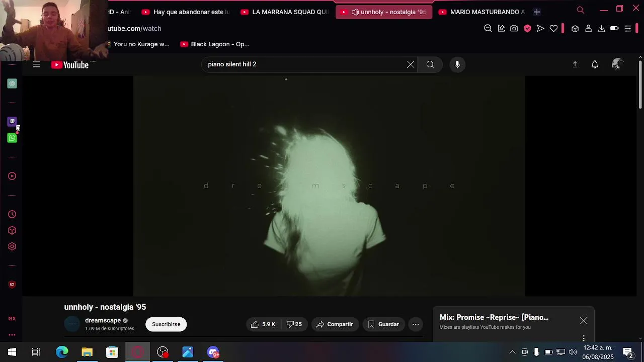
Task: Switch to the 'MARIO' tab
Action: [x=482, y=12]
